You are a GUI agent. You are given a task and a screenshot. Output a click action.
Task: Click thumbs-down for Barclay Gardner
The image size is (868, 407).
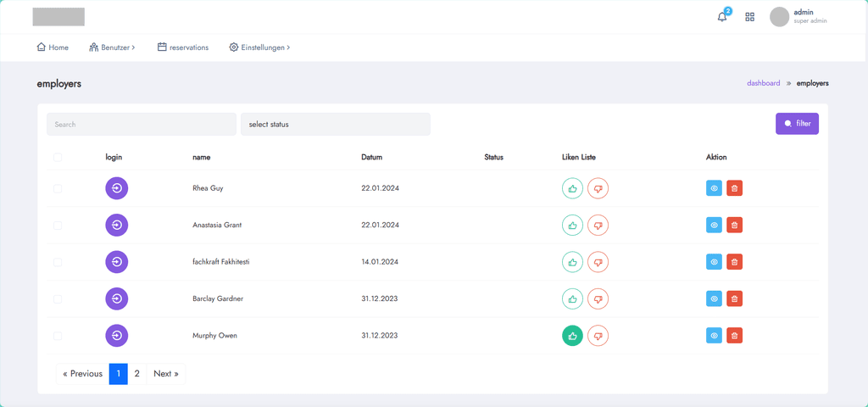[598, 299]
